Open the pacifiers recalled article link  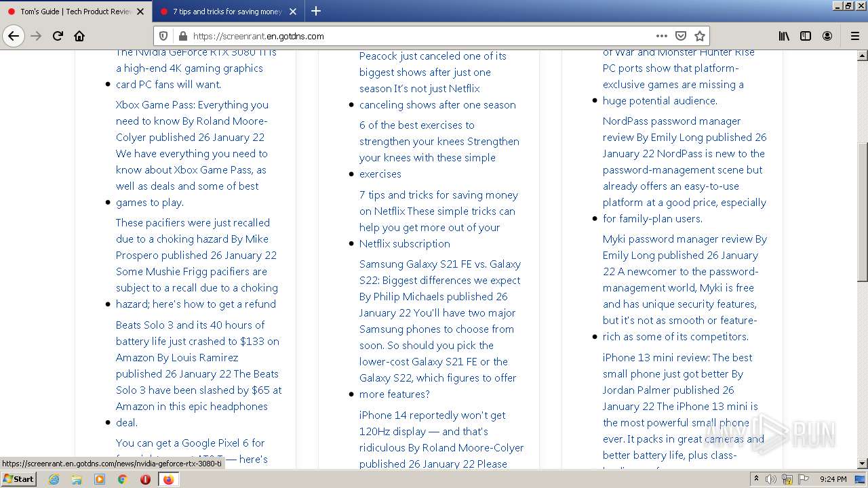[x=197, y=264]
